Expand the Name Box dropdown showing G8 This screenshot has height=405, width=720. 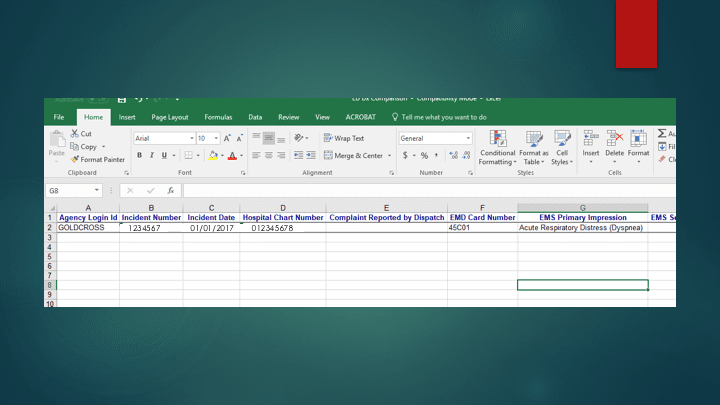97,190
